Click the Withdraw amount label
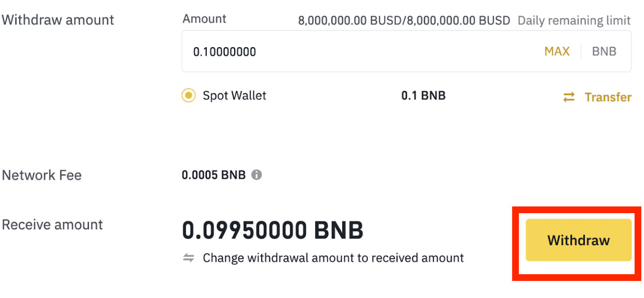 pyautogui.click(x=58, y=20)
